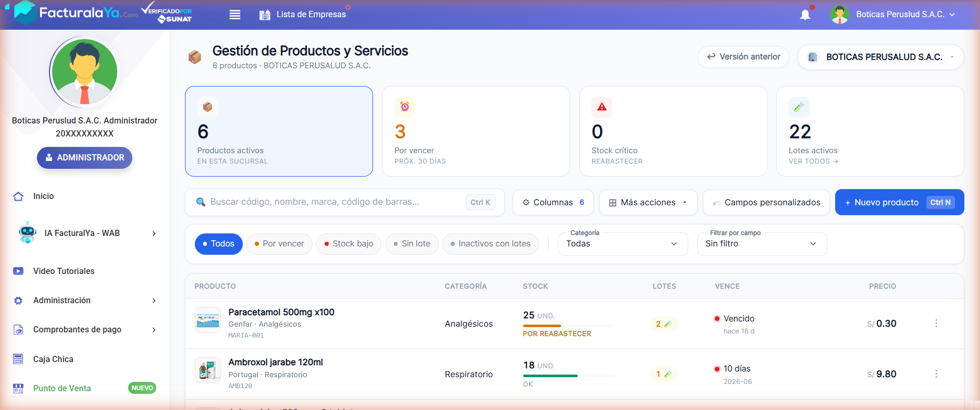Viewport: 980px width, 410px height.
Task: Click the Video Tutoriales play icon
Action: click(18, 271)
